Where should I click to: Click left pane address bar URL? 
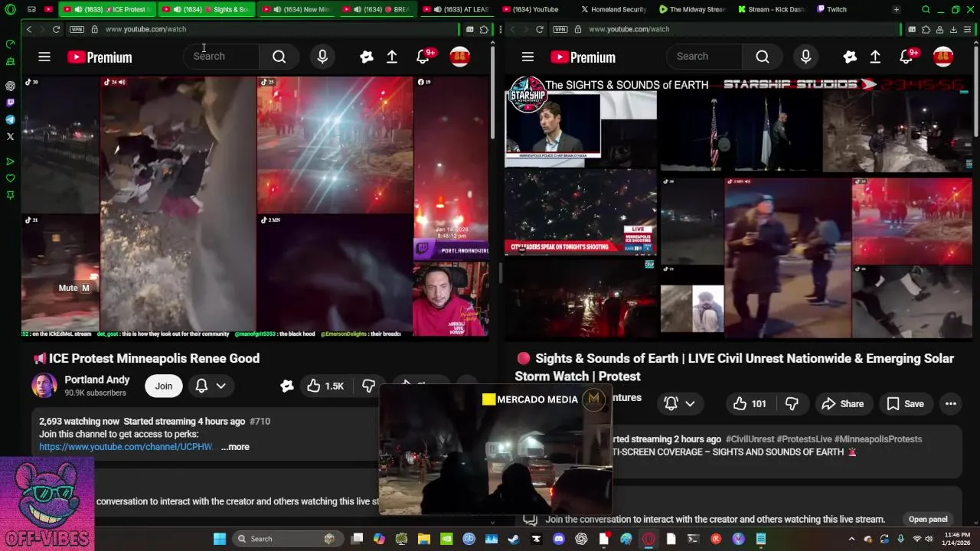pos(145,29)
